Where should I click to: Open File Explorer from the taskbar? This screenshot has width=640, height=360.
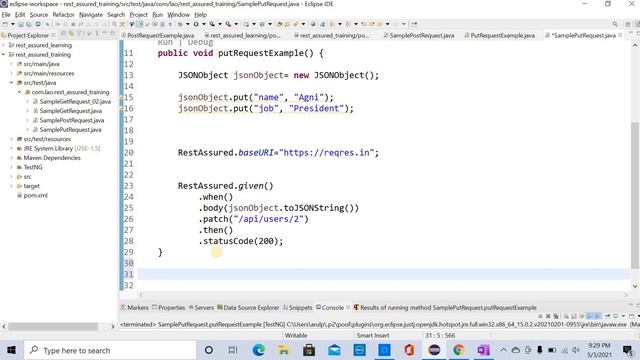click(283, 350)
